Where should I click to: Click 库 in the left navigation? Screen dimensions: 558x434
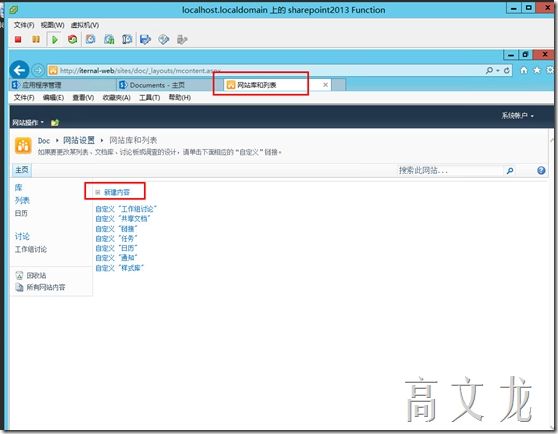coord(19,187)
